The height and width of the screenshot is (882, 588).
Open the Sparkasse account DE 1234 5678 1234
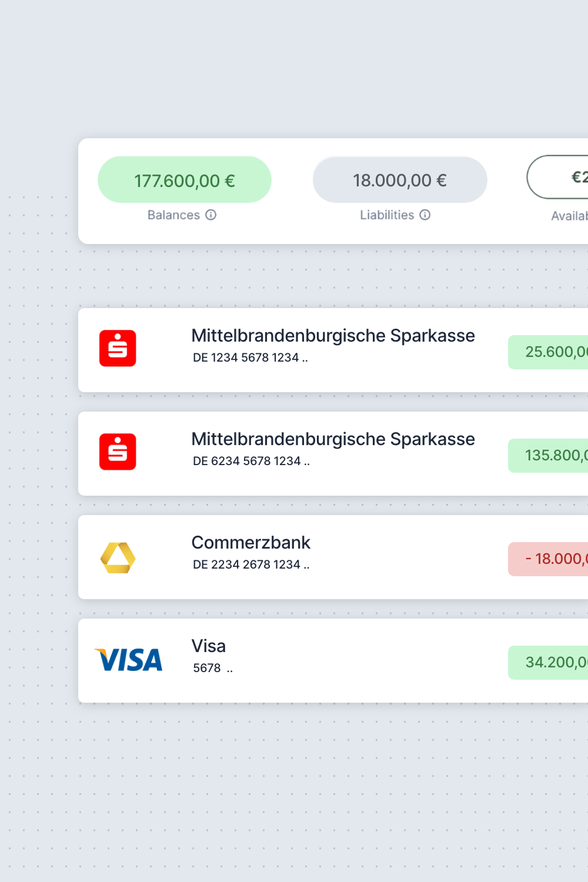pyautogui.click(x=250, y=358)
